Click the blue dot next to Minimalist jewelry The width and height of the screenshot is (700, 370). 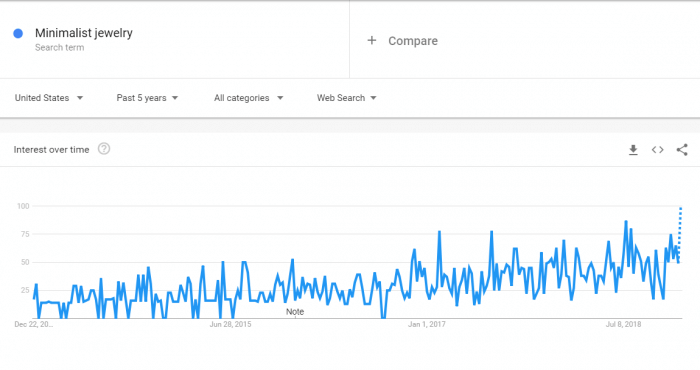(x=18, y=33)
